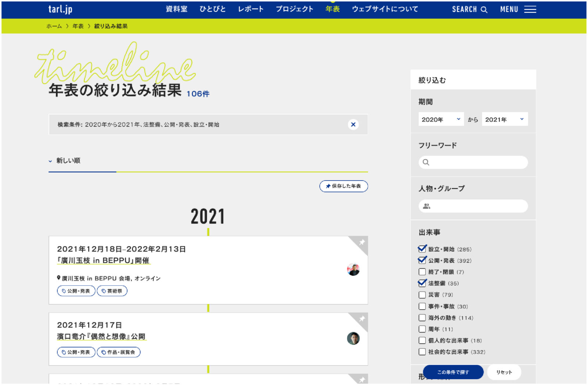Go to プロジェクト in navigation
588x385 pixels.
(294, 9)
